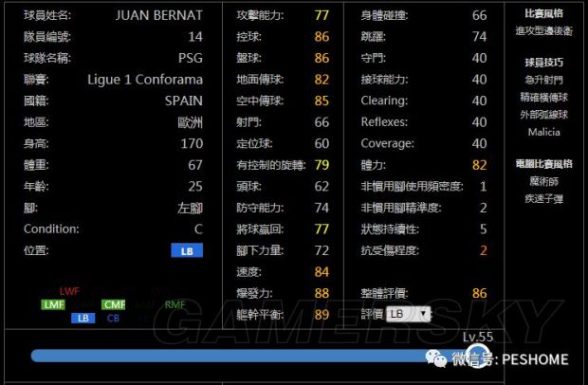
Task: Click the 疾速子彈 COM playing style
Action: (x=543, y=196)
